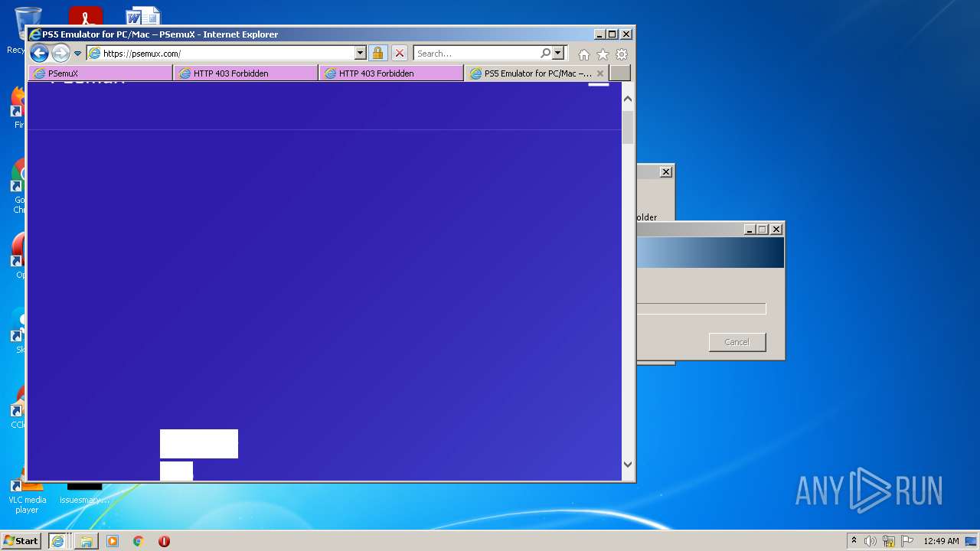Click the Internet Explorer icon in the title bar
Screen dimensions: 980x551
pyautogui.click(x=35, y=34)
